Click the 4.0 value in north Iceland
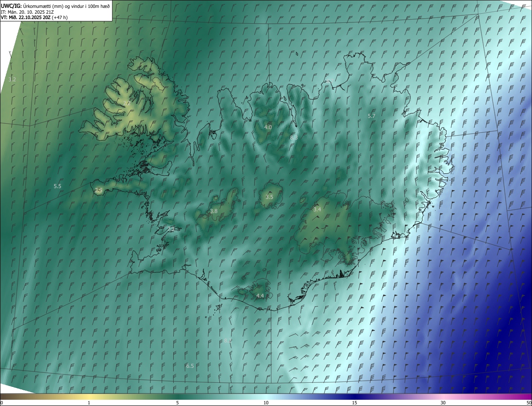 (268, 127)
